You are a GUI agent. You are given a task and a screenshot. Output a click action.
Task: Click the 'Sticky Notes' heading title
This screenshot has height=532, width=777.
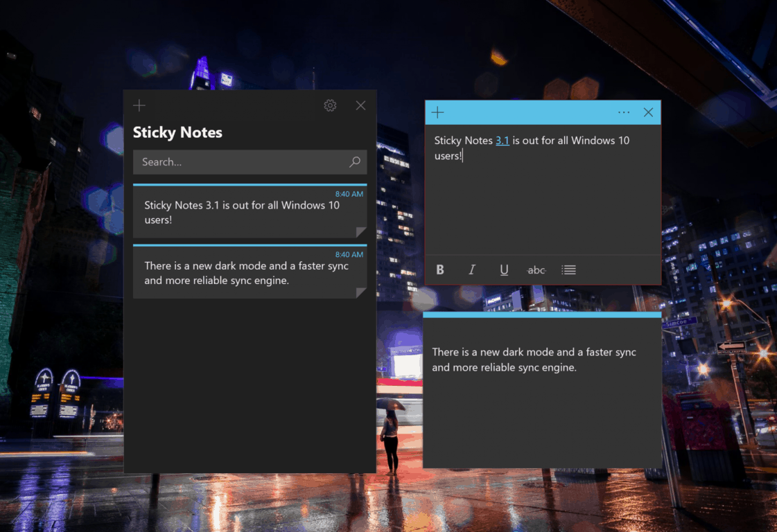tap(177, 132)
